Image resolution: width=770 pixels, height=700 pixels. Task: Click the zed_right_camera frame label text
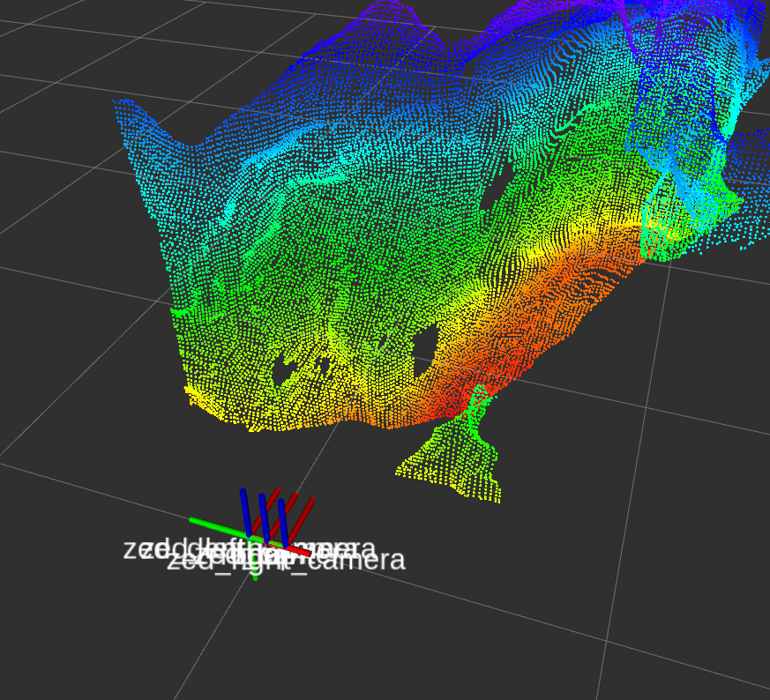(x=353, y=561)
